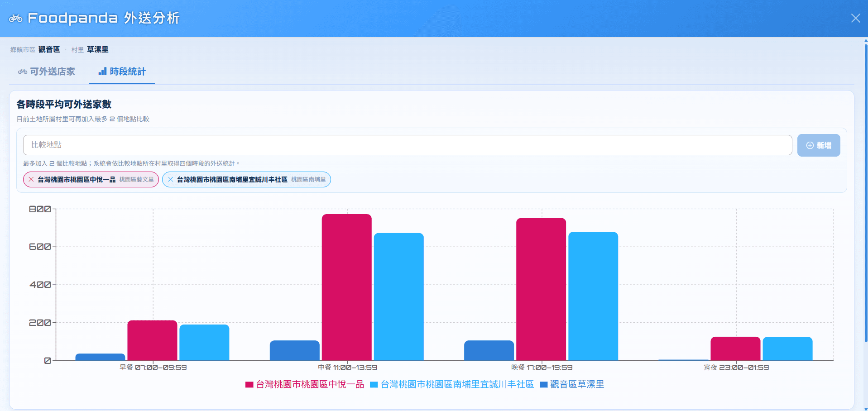The image size is (868, 411).
Task: Toggle the 中悅一品 red legend swatch
Action: point(249,385)
